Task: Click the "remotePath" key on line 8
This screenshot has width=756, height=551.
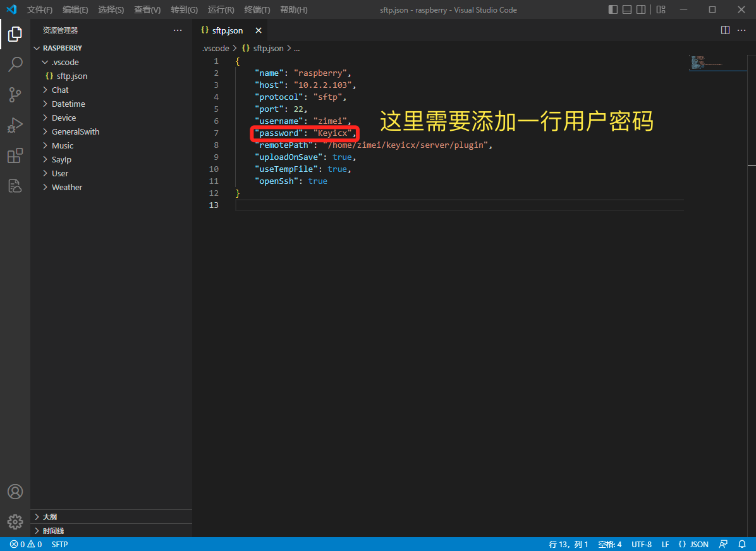Action: point(283,145)
